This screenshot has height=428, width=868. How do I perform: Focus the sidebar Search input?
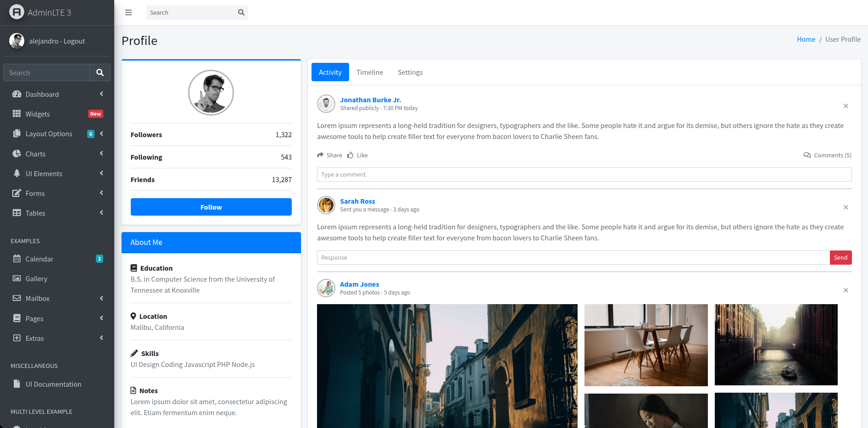(x=47, y=72)
